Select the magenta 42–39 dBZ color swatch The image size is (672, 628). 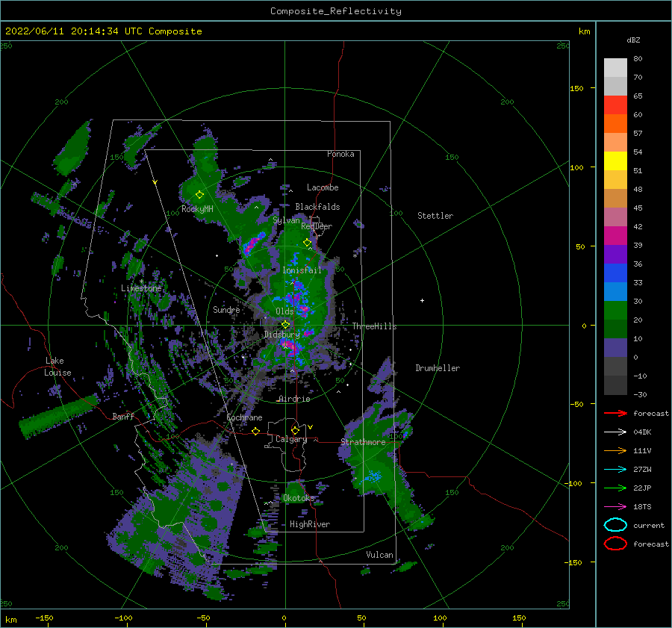click(615, 235)
